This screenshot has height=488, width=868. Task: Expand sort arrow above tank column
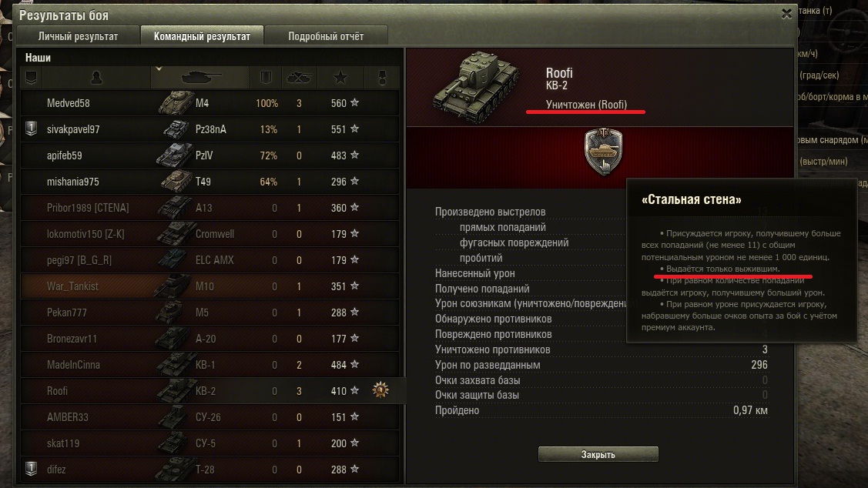coord(159,69)
